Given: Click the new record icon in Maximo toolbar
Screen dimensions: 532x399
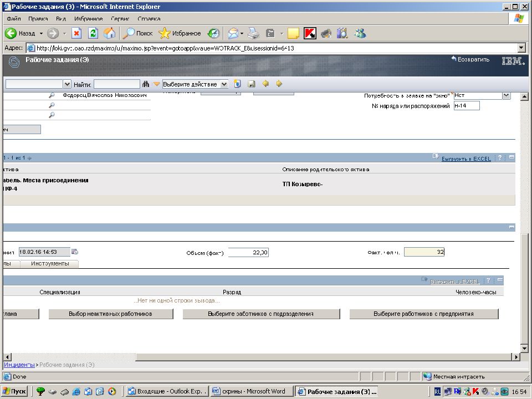Looking at the screenshot, I should pyautogui.click(x=237, y=84).
